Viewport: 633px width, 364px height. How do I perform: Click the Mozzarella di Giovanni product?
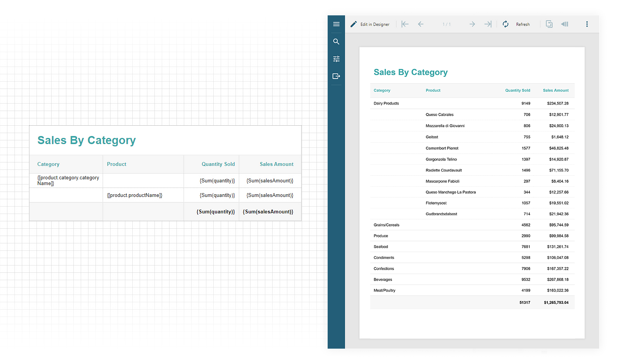point(445,126)
